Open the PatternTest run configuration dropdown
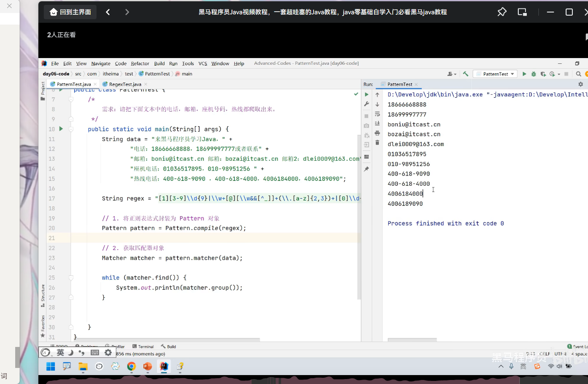The width and height of the screenshot is (588, 384). tap(495, 74)
